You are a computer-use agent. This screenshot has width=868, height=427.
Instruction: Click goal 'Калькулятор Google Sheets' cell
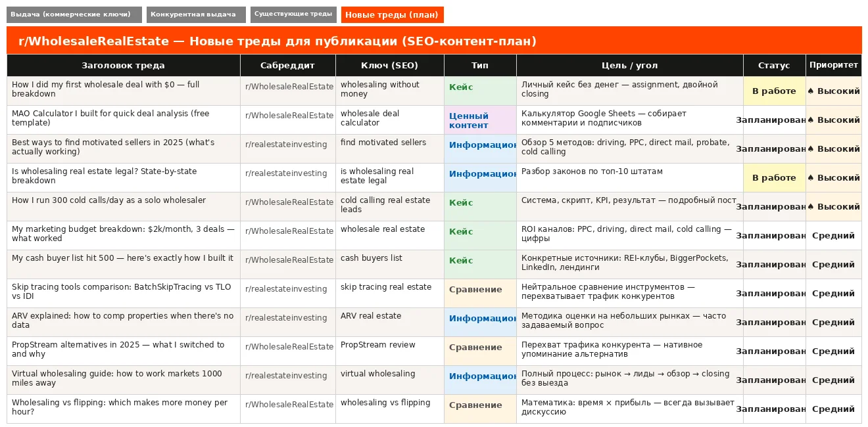[x=630, y=120]
